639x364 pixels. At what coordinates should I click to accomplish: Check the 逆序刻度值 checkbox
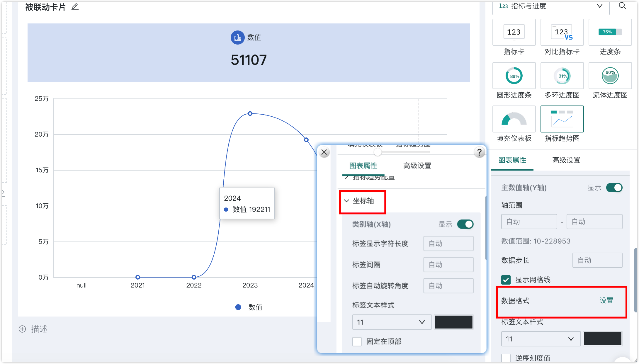coord(506,358)
